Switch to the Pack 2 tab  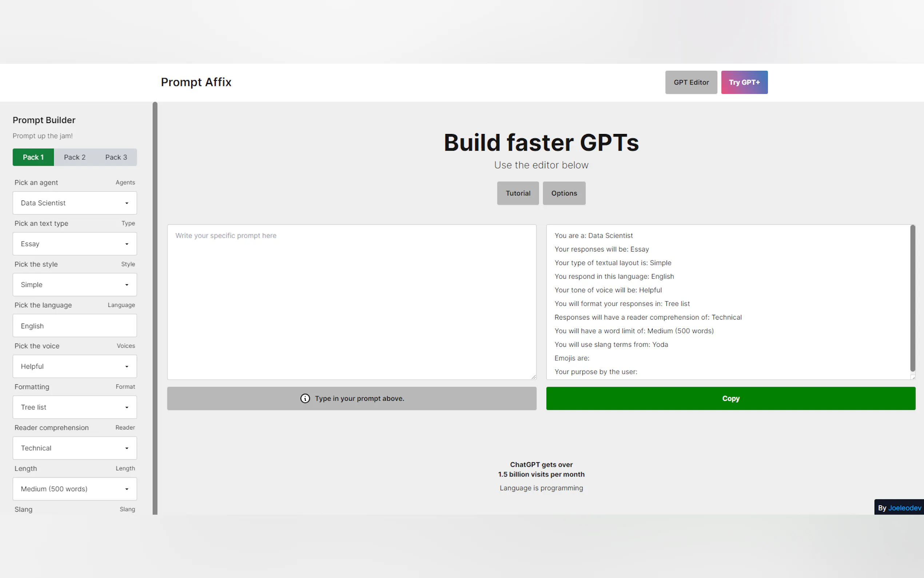click(75, 157)
